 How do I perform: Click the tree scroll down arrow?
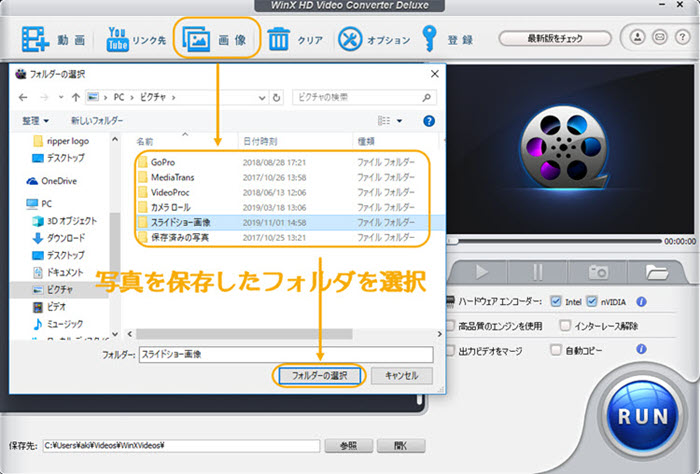pyautogui.click(x=115, y=334)
